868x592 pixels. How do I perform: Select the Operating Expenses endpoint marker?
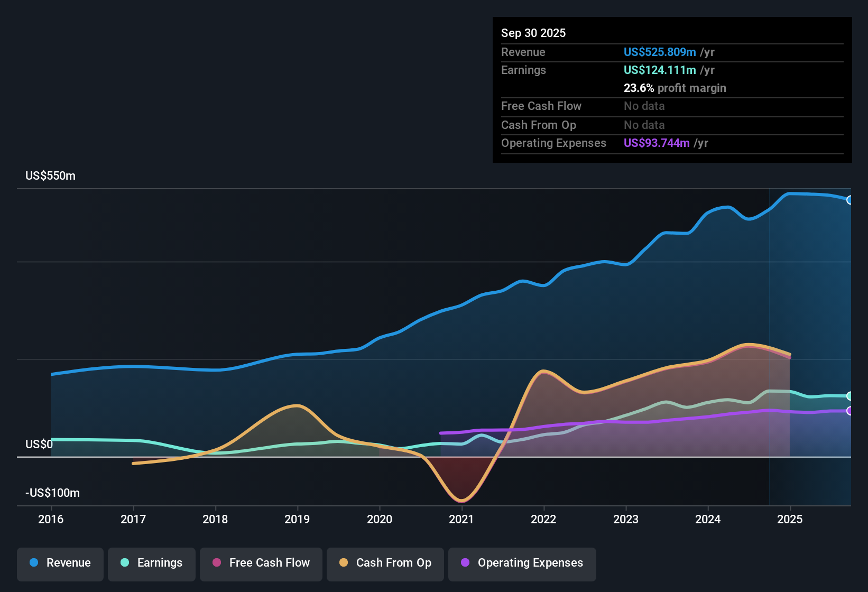849,412
